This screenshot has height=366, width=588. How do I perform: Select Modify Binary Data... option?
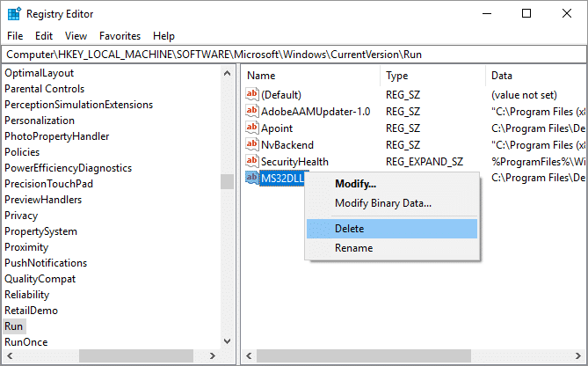(382, 203)
